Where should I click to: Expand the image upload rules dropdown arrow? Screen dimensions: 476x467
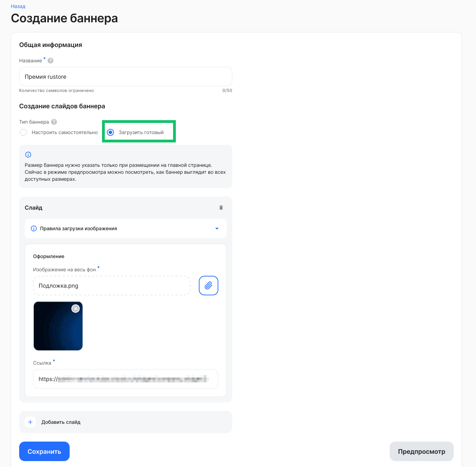(x=217, y=228)
